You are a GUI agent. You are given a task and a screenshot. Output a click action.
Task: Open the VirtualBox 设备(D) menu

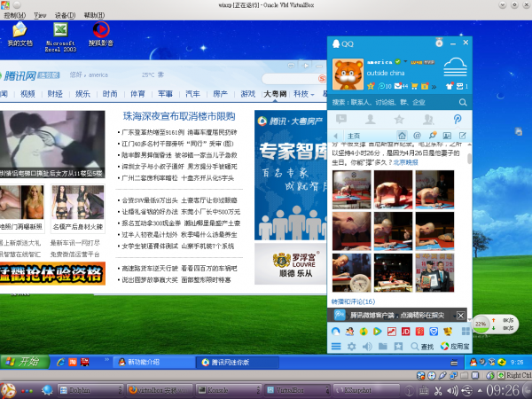tap(65, 15)
